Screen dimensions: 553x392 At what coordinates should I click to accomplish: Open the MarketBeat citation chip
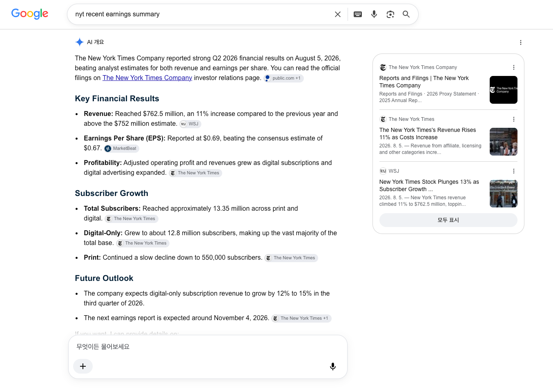(122, 148)
